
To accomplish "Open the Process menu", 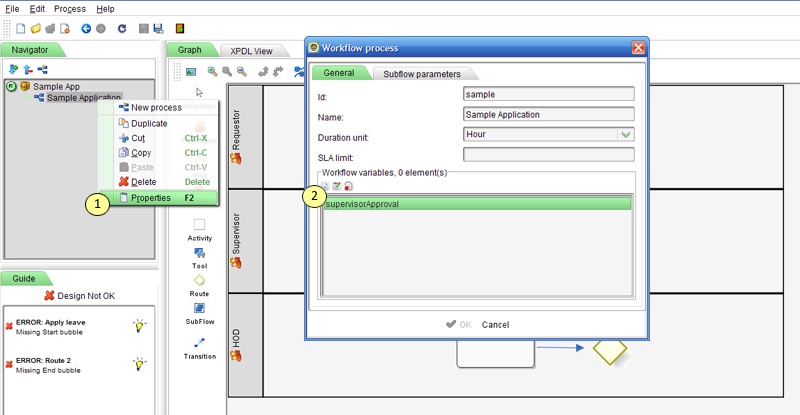I will coord(70,8).
